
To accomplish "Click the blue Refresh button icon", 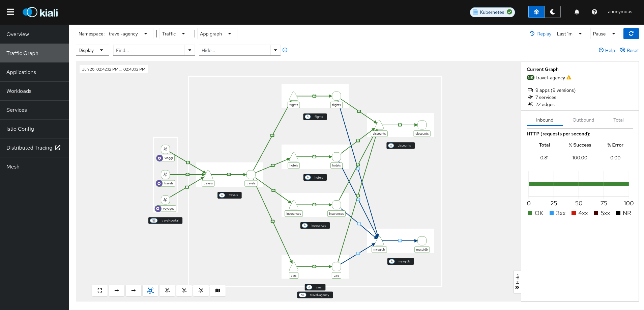I will point(631,33).
